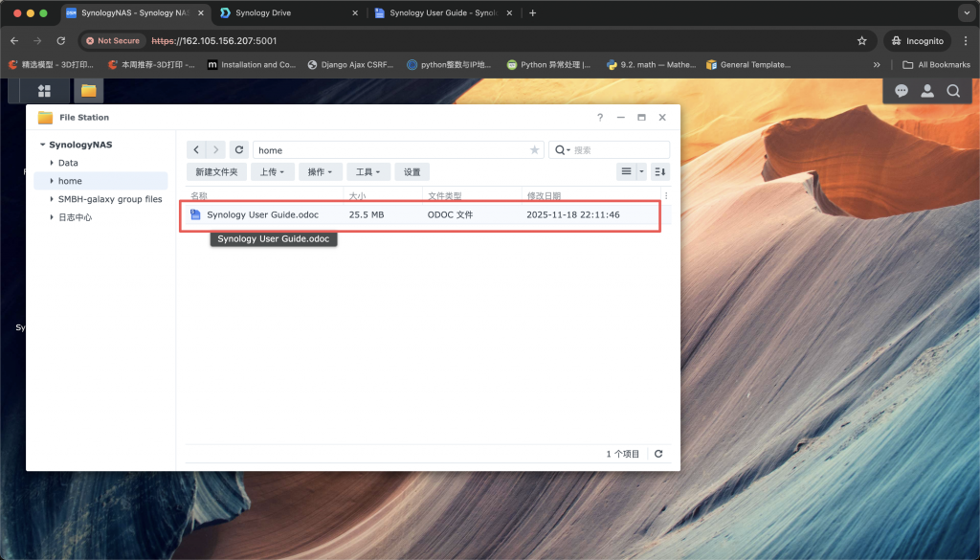Refresh the file list from bottom status bar
Screen dimensions: 980x560
coord(658,454)
